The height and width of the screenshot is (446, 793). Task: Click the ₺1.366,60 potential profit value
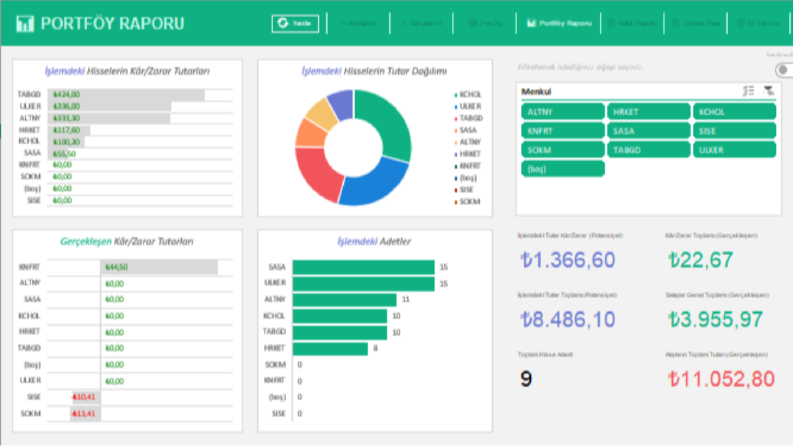click(567, 260)
